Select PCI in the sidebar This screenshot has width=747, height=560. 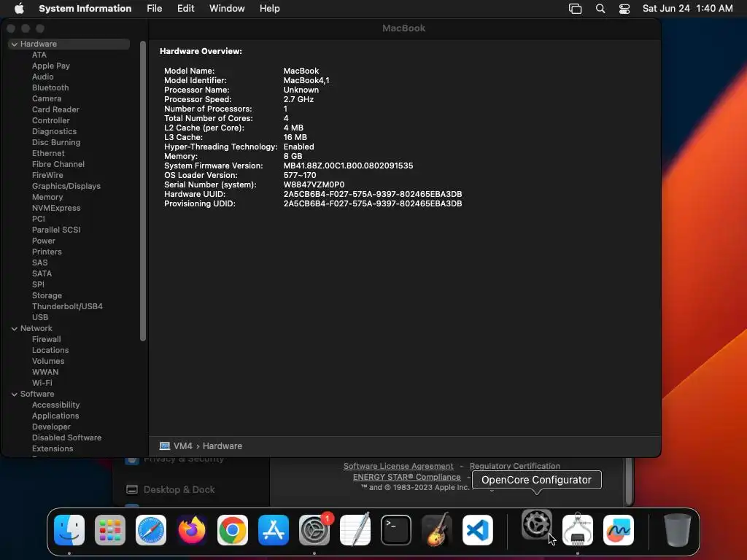coord(39,219)
